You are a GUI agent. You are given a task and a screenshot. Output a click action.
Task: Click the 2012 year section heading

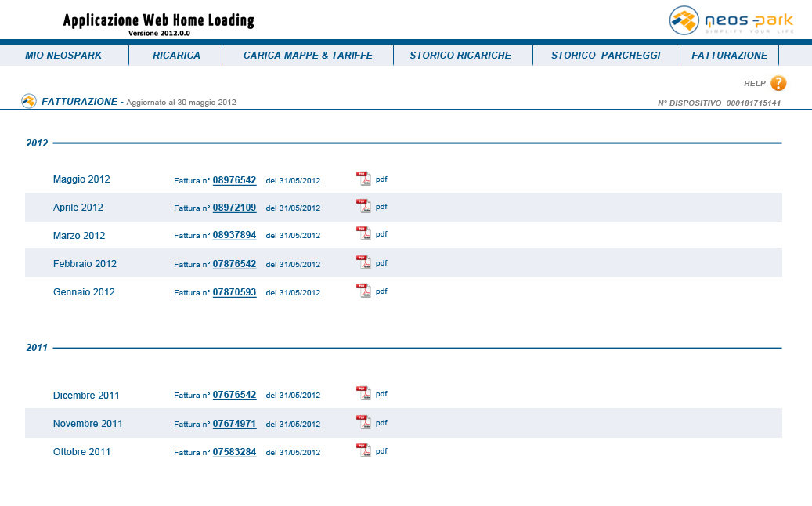[37, 143]
